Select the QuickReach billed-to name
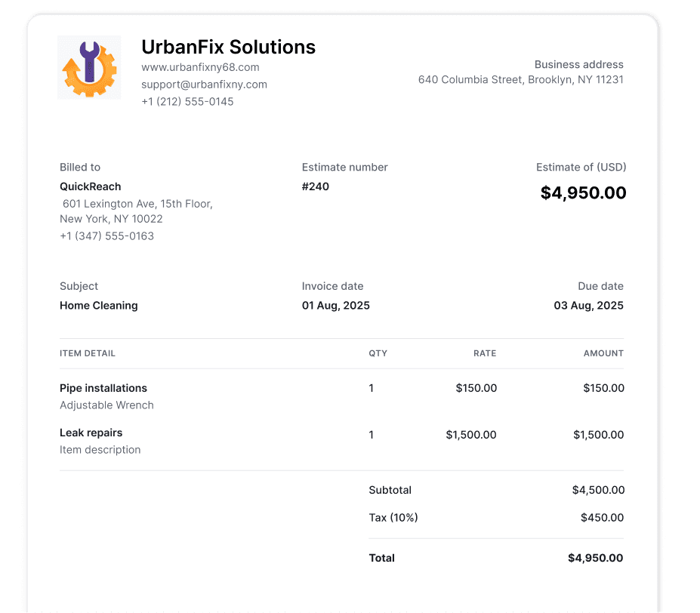The height and width of the screenshot is (613, 700). pos(91,186)
